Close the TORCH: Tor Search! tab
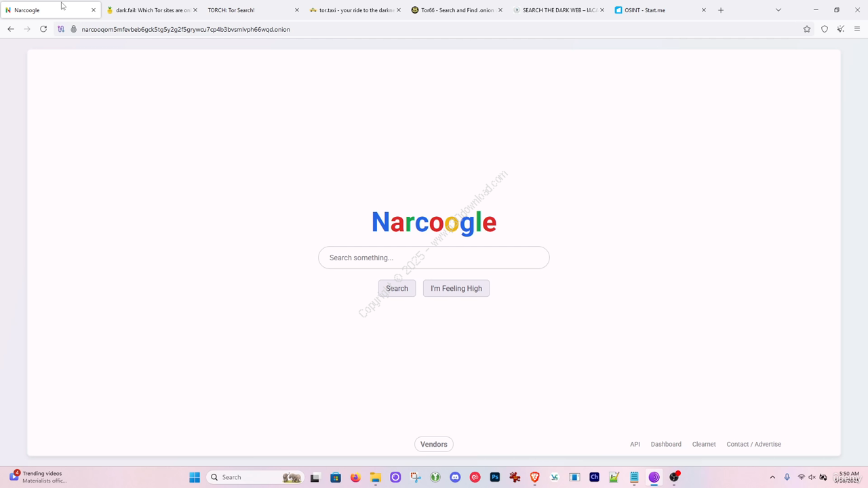This screenshot has height=488, width=868. click(297, 10)
